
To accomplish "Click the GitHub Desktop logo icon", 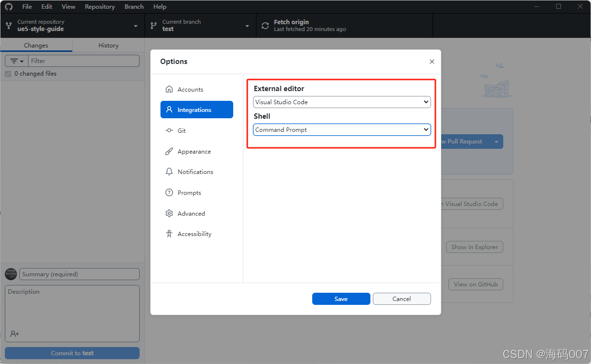I will 9,7.
